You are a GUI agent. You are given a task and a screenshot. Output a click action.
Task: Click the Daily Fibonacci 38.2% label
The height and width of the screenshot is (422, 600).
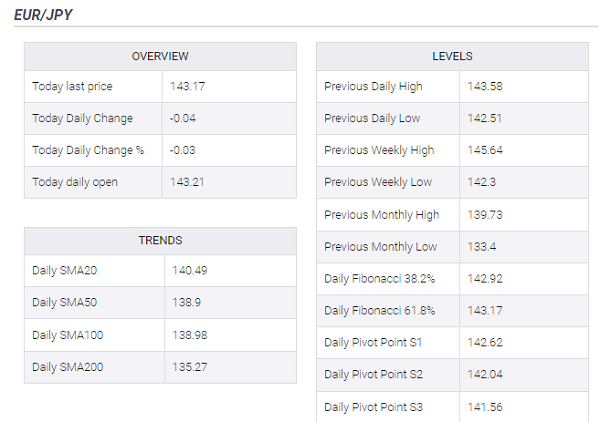(x=379, y=278)
